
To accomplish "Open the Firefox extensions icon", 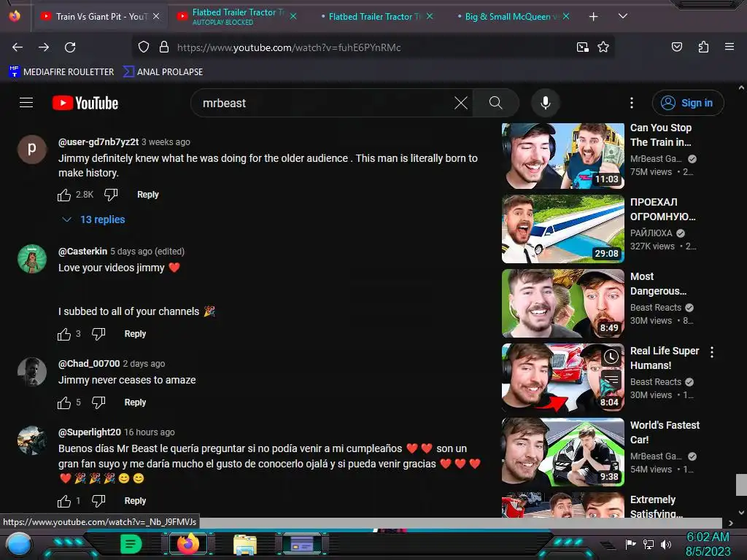I will point(703,47).
